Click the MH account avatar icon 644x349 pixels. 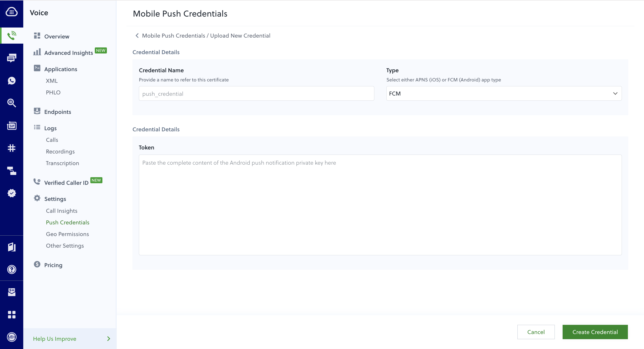coord(11,337)
